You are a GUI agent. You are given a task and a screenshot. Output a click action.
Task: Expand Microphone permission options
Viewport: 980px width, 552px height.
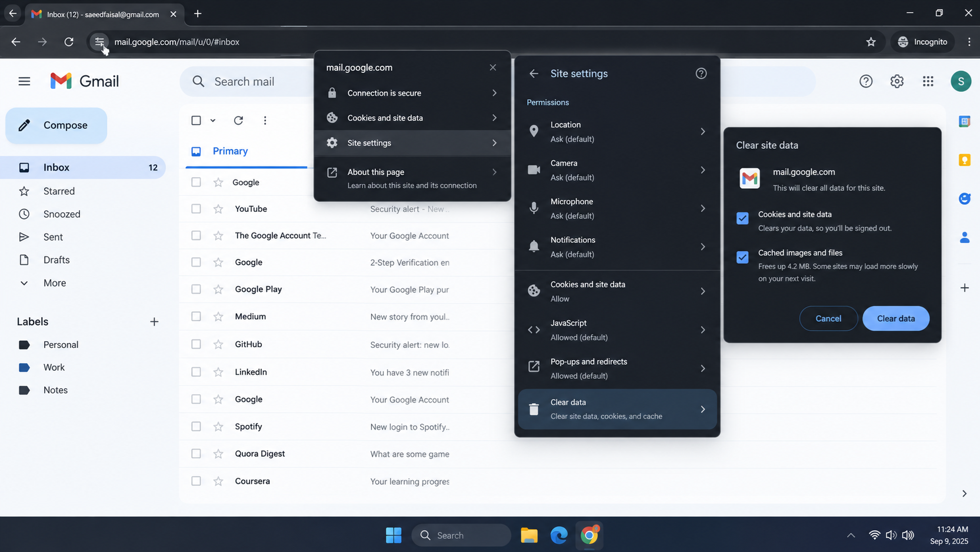point(617,208)
